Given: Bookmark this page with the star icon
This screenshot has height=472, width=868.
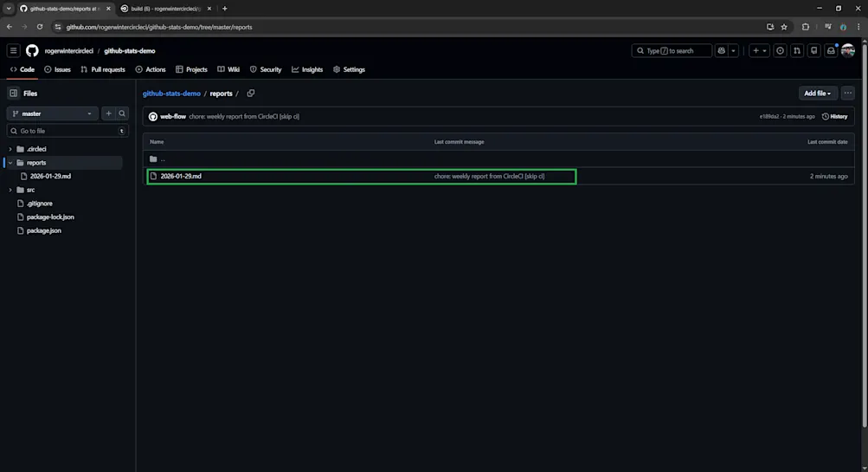Looking at the screenshot, I should point(784,27).
